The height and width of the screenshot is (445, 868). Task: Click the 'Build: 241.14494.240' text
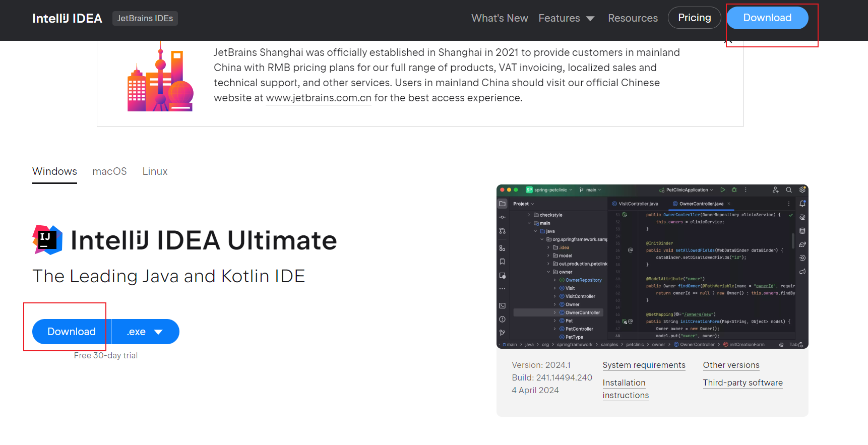(552, 377)
